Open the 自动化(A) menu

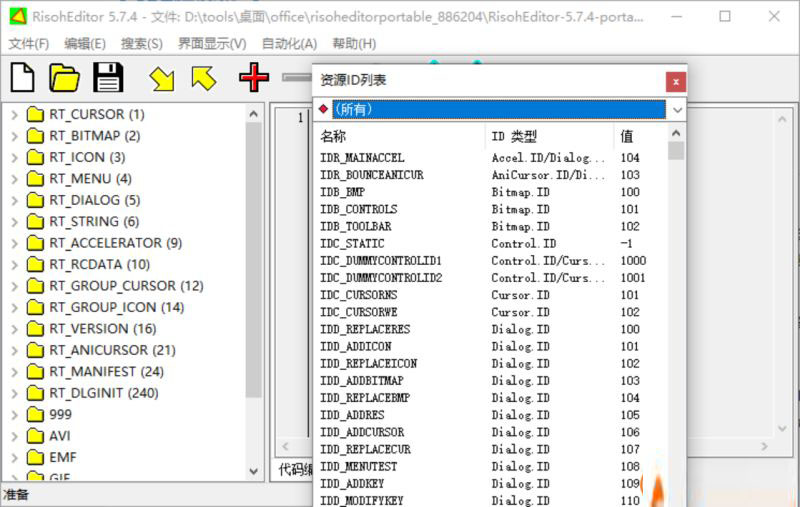pos(289,44)
